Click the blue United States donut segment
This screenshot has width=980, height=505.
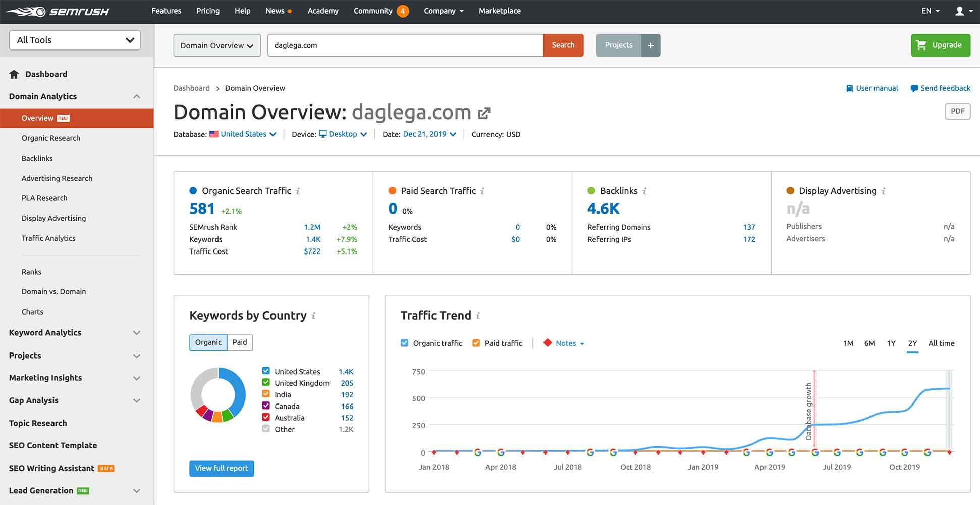[238, 391]
